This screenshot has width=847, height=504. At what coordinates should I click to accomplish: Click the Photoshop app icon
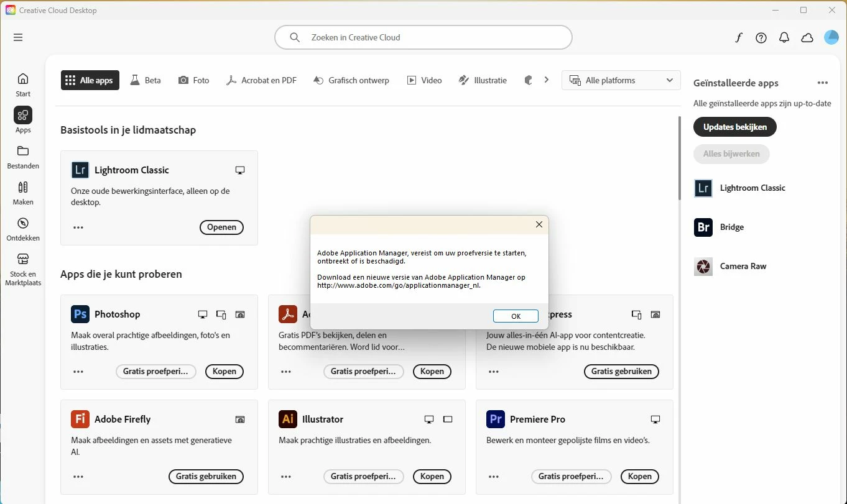80,314
